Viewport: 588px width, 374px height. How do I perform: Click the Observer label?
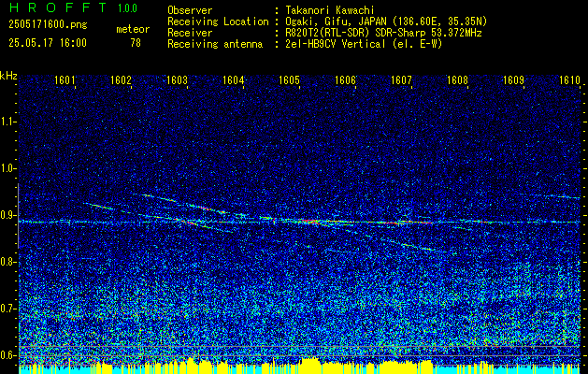point(190,10)
